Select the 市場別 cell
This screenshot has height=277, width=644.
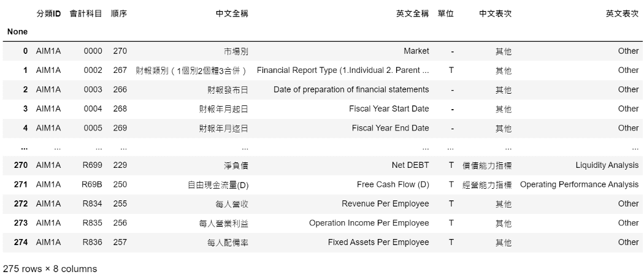click(236, 51)
